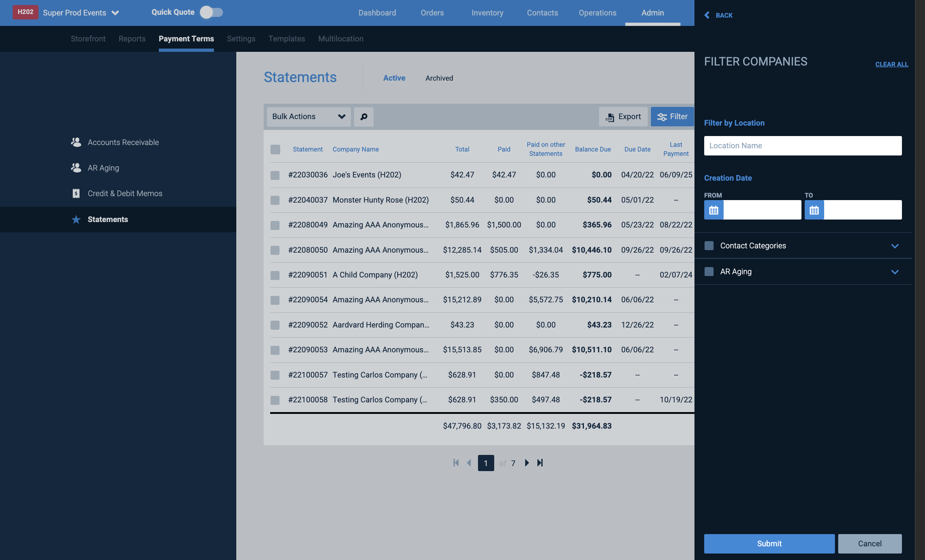Viewport: 925px width, 560px height.
Task: Open the FROM date calendar icon
Action: tap(714, 210)
